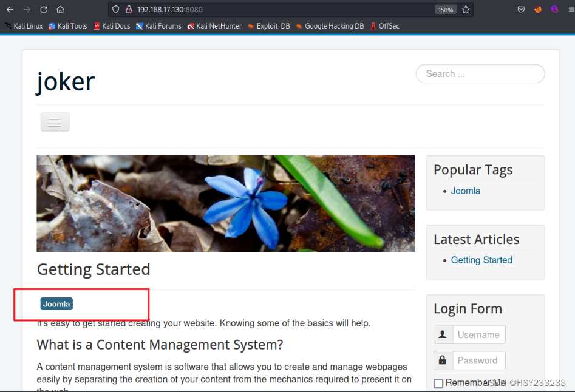The height and width of the screenshot is (392, 575).
Task: Reload the page with the refresh icon
Action: click(x=44, y=10)
